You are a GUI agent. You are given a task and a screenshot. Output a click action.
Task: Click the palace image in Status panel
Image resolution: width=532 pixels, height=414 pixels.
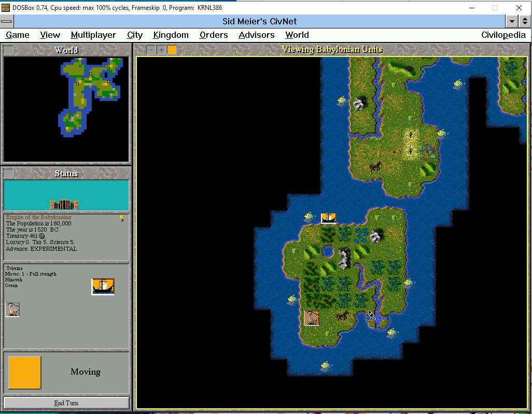[64, 205]
